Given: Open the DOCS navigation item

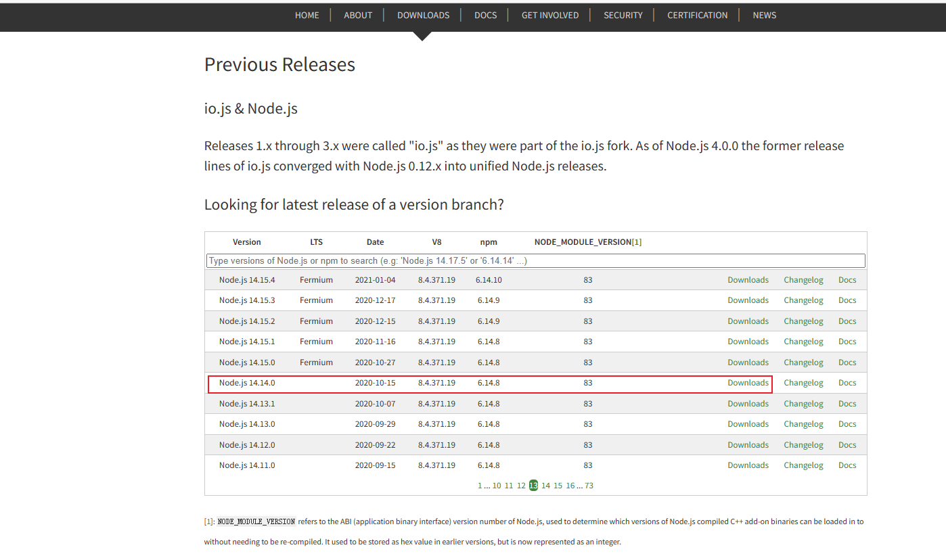Looking at the screenshot, I should tap(486, 15).
